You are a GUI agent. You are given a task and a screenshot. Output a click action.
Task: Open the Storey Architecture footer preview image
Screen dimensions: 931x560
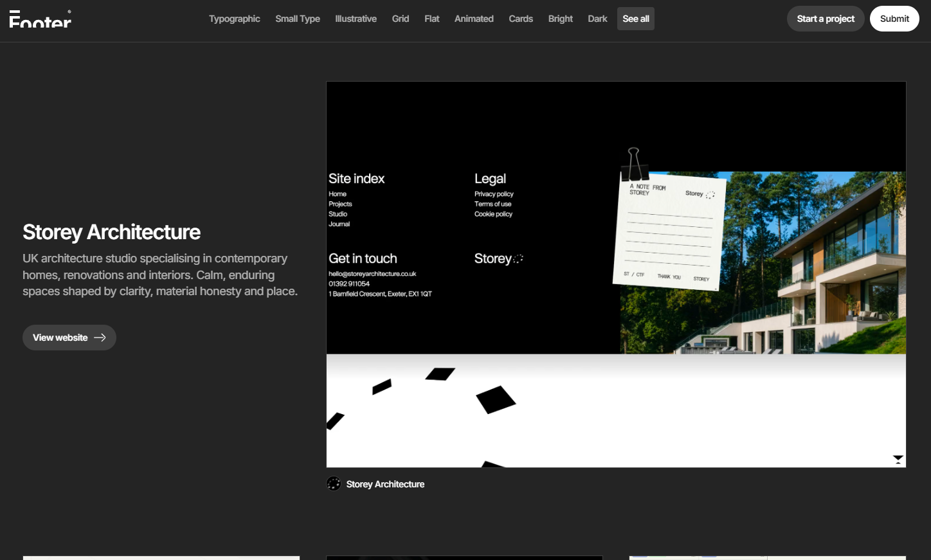(x=616, y=275)
